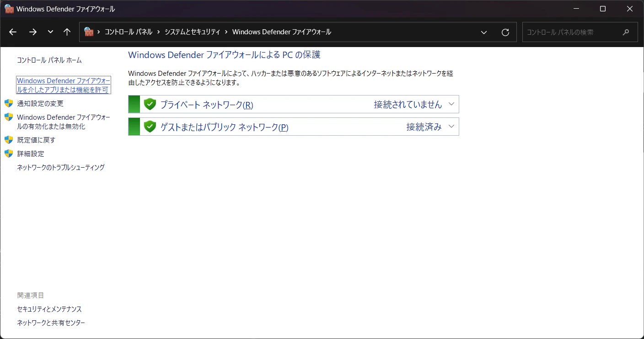The width and height of the screenshot is (644, 339).
Task: Select システムとセキュリティ breadcrumb
Action: click(x=193, y=32)
